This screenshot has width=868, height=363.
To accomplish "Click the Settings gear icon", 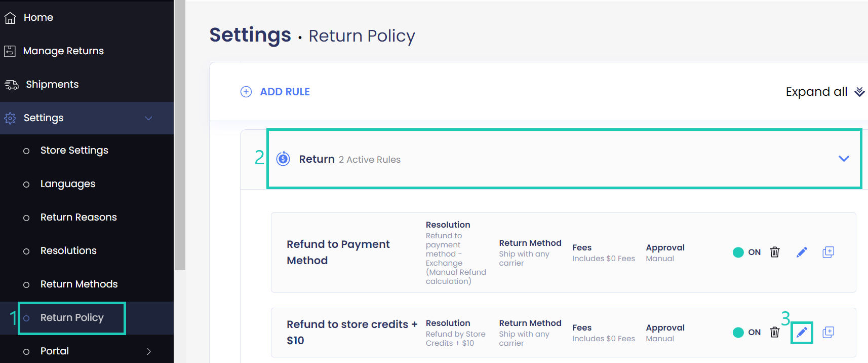I will click(10, 118).
